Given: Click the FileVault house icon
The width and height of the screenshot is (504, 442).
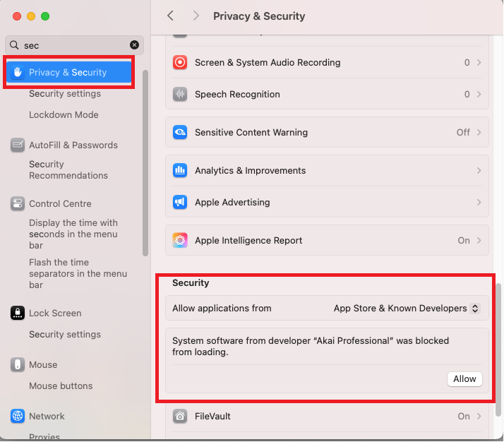Looking at the screenshot, I should click(180, 417).
